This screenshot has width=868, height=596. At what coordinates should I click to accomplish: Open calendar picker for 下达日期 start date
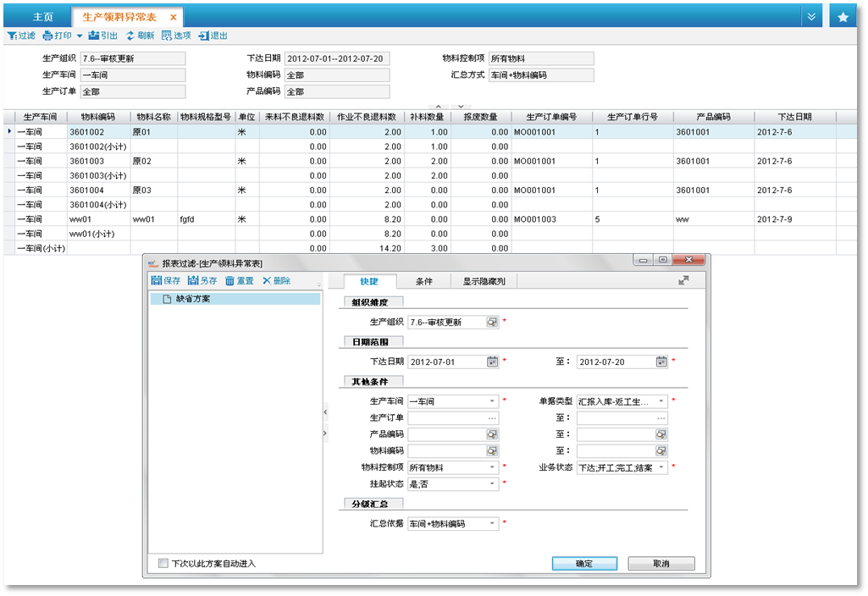pyautogui.click(x=492, y=361)
